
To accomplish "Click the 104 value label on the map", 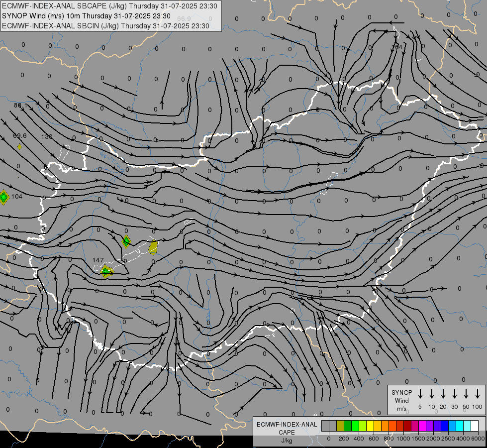I will point(17,197).
